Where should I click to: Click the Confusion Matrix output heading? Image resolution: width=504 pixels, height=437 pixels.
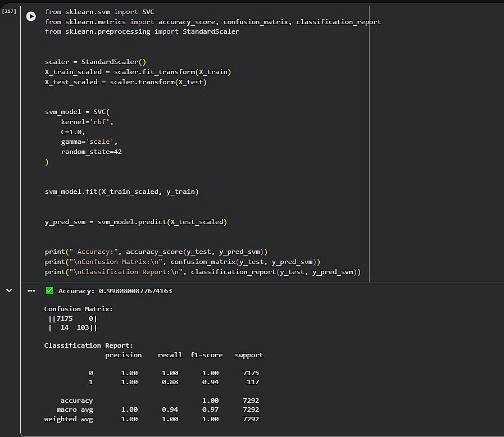click(78, 309)
